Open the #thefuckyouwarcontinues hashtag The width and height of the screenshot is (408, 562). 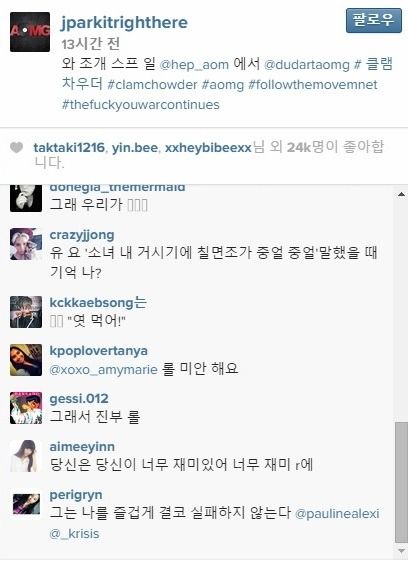[141, 105]
